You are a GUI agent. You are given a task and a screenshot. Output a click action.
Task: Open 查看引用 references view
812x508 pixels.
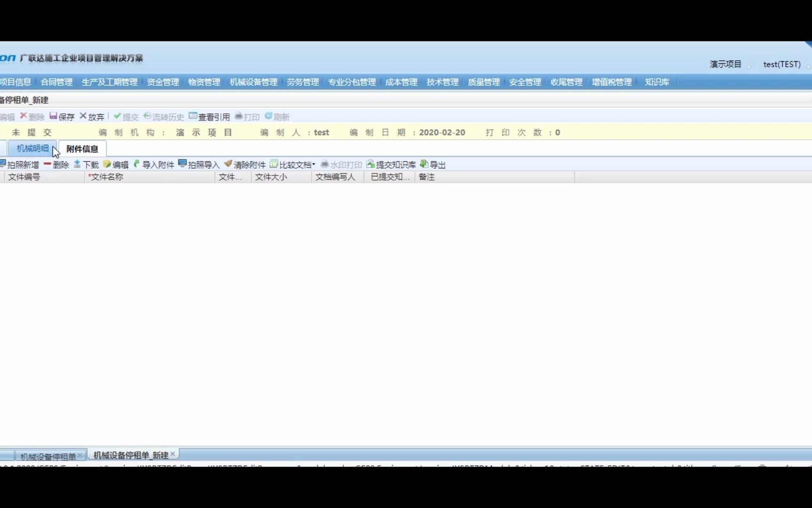click(x=209, y=116)
